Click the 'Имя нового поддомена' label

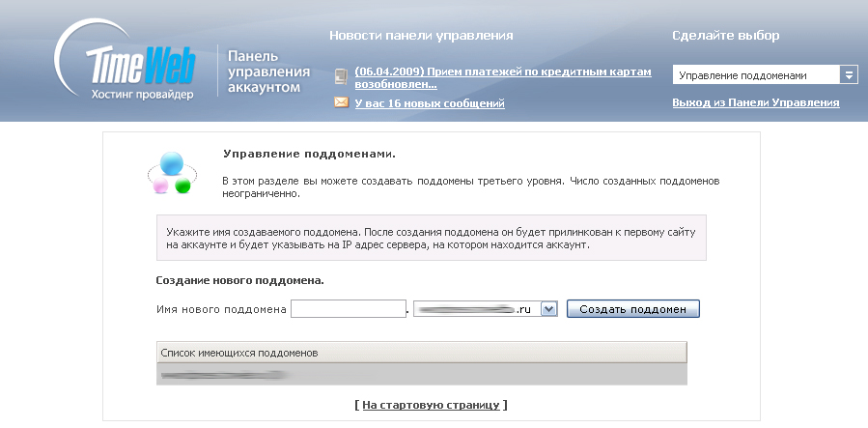coord(221,309)
